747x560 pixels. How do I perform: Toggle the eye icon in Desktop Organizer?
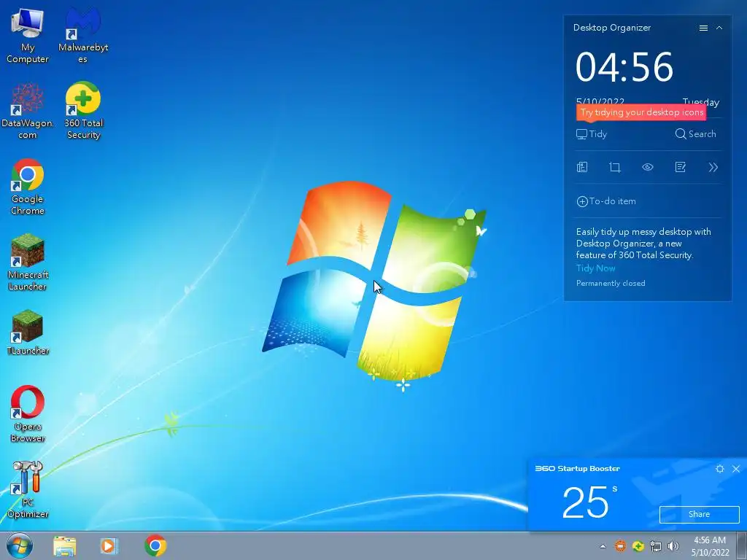[x=648, y=167]
